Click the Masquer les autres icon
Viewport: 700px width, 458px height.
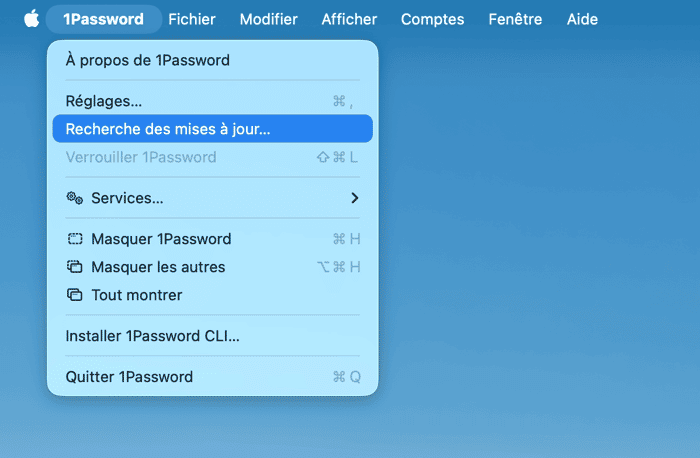click(x=75, y=267)
